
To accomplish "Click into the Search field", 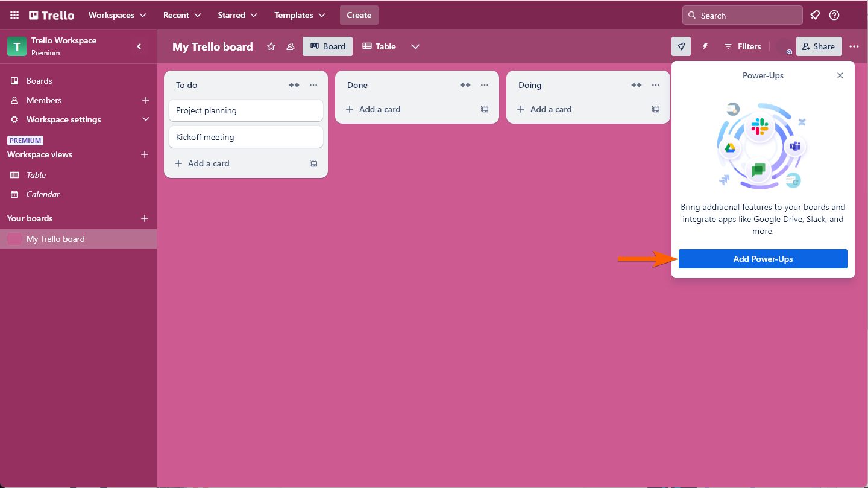I will 743,15.
